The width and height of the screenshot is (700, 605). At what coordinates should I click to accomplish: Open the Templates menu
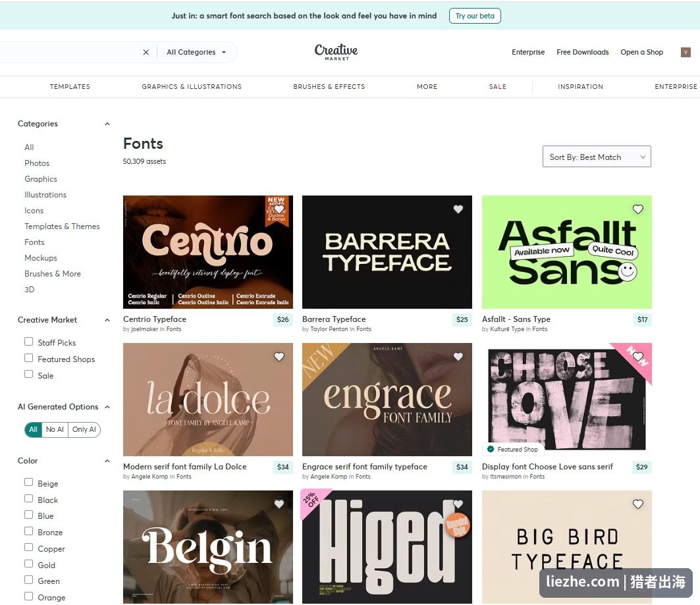pyautogui.click(x=70, y=86)
